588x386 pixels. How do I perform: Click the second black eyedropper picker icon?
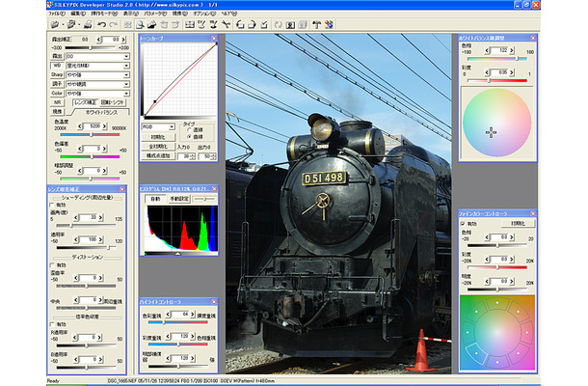(213, 25)
